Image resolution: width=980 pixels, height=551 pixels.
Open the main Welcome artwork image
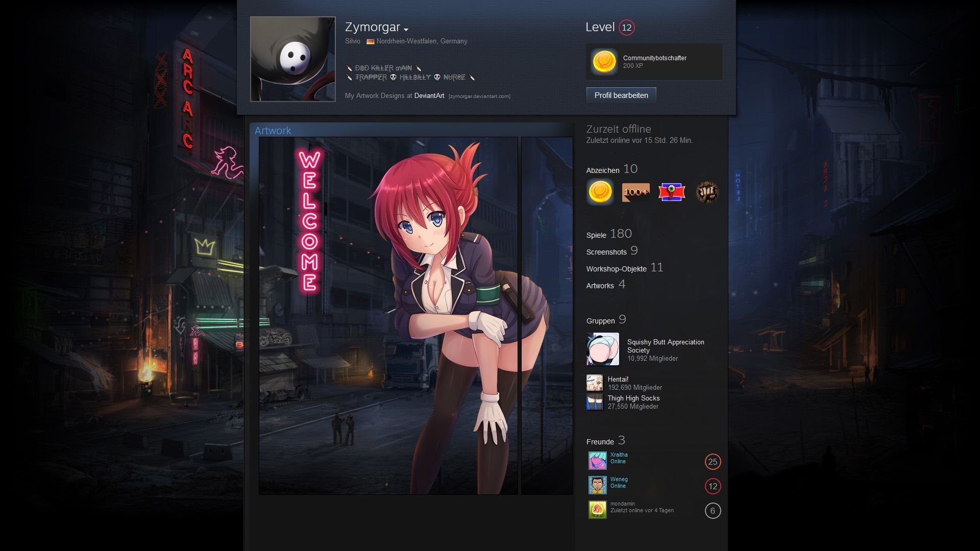click(388, 316)
